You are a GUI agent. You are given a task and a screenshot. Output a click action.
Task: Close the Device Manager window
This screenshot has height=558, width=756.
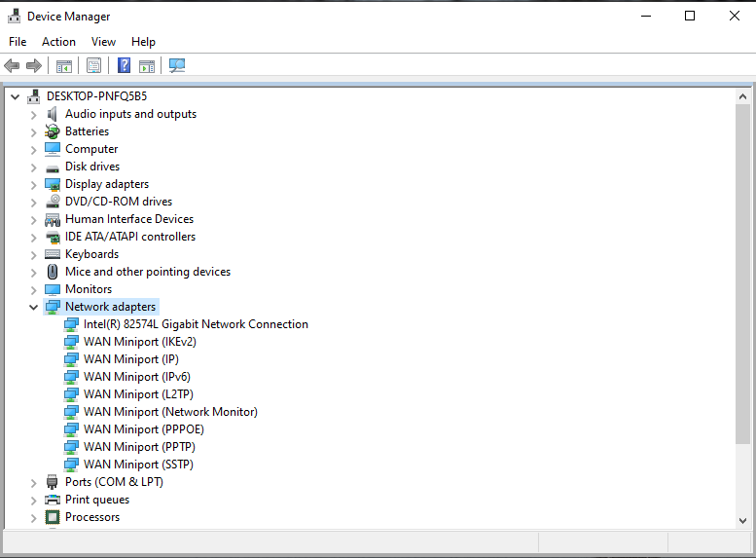click(735, 16)
